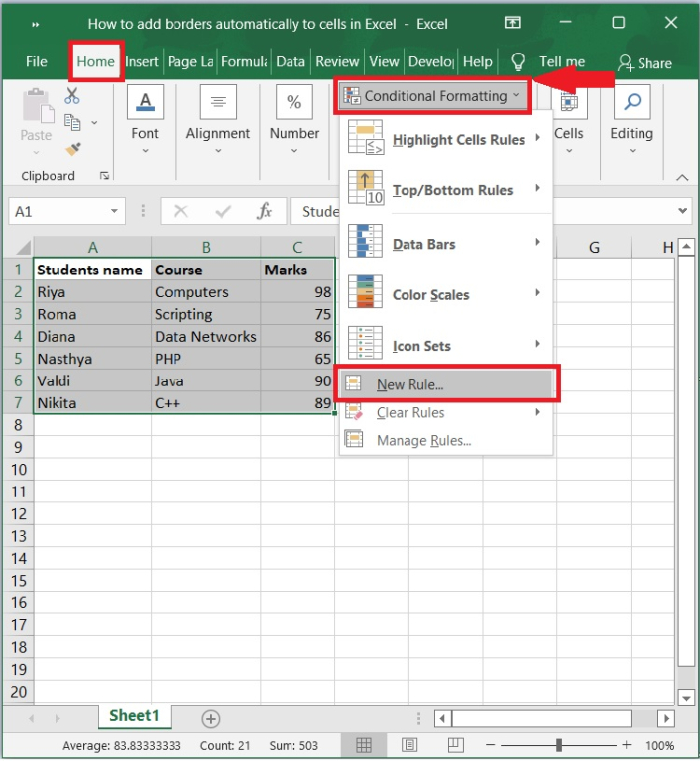Switch to the Review tab
700x761 pixels.
click(x=337, y=62)
